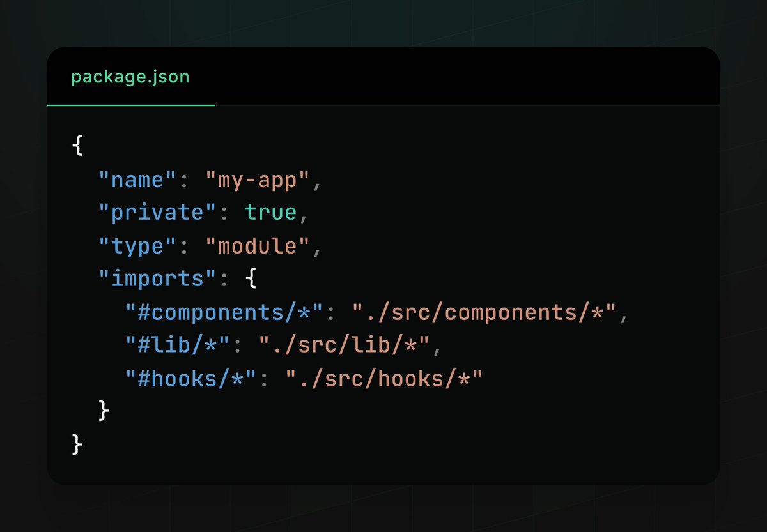The height and width of the screenshot is (532, 767).
Task: Click the opening brace after "imports"
Action: [251, 280]
